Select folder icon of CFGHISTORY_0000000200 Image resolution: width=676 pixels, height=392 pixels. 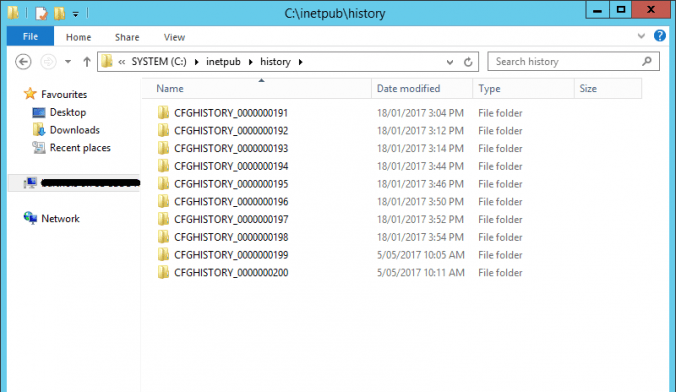pos(163,273)
